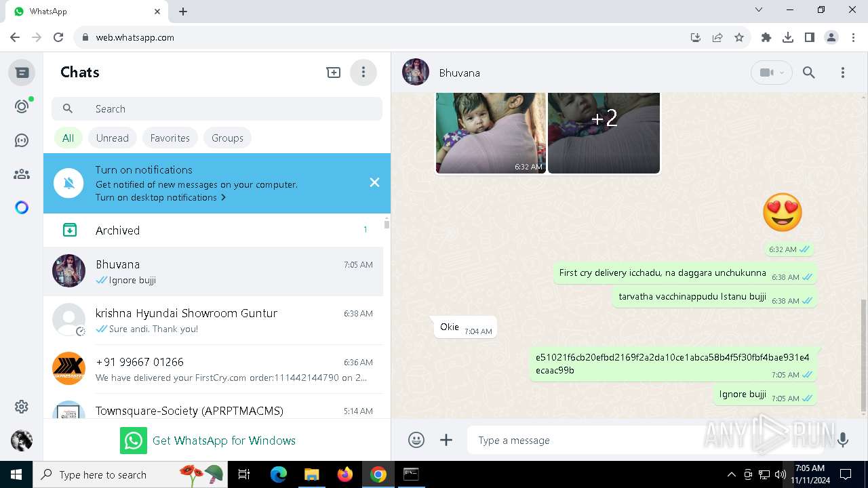This screenshot has width=868, height=488.
Task: Click the 'Ignore bujji' sent message
Action: coord(766,395)
